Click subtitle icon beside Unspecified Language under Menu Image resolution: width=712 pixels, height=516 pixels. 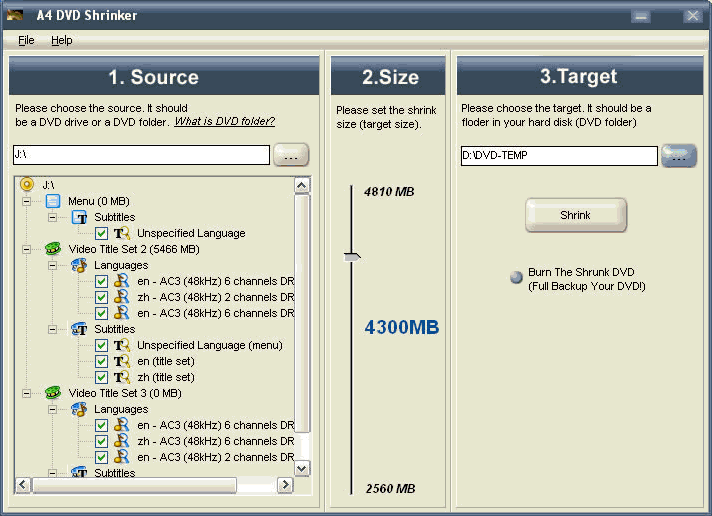pos(122,233)
